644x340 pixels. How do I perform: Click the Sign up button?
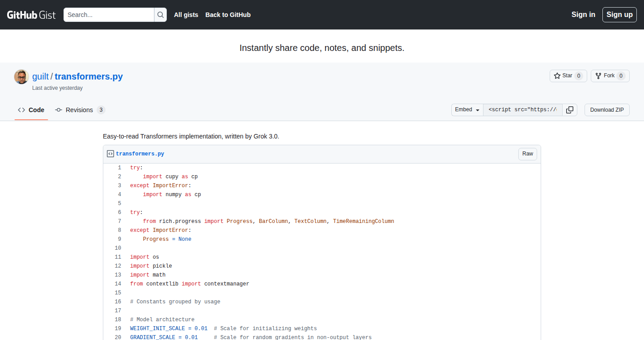pyautogui.click(x=619, y=15)
